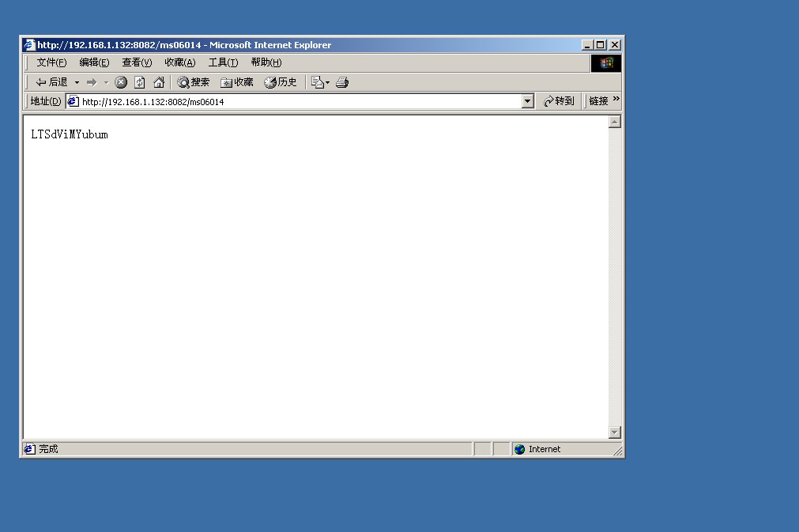799x532 pixels.
Task: Click the scrollbar down arrow
Action: click(615, 432)
